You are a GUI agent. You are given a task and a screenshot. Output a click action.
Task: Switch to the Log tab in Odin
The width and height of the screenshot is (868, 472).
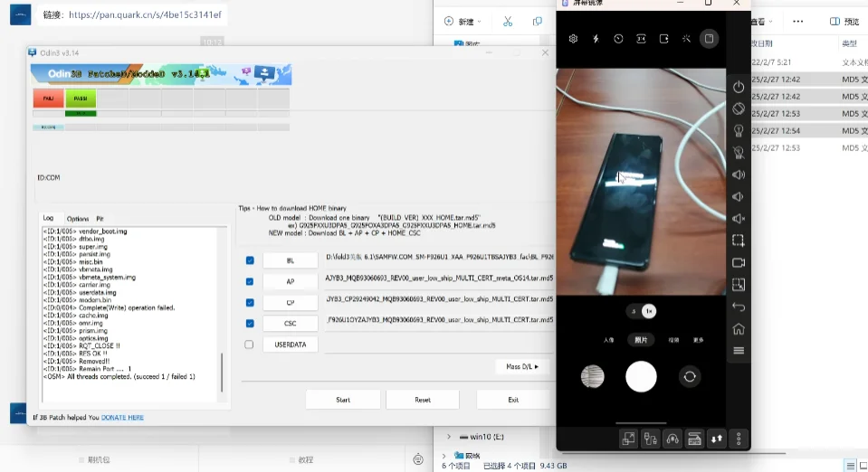pos(48,218)
